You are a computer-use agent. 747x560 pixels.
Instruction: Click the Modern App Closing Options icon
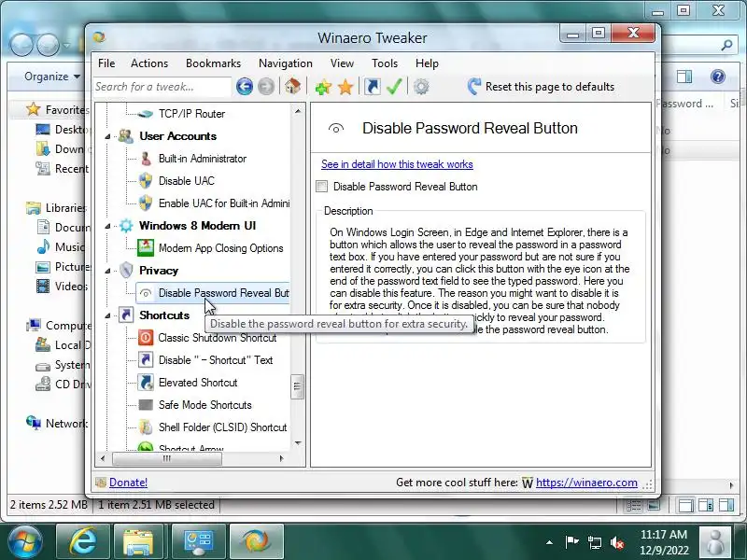[x=146, y=247]
